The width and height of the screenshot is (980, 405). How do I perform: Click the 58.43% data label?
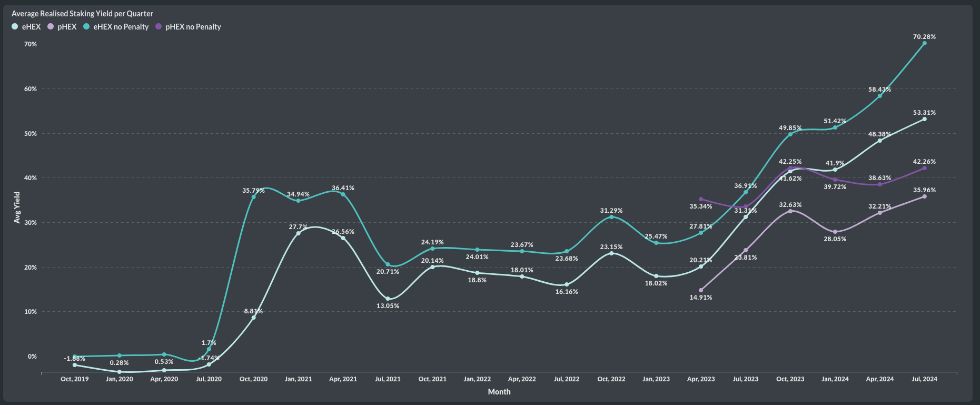pyautogui.click(x=880, y=90)
